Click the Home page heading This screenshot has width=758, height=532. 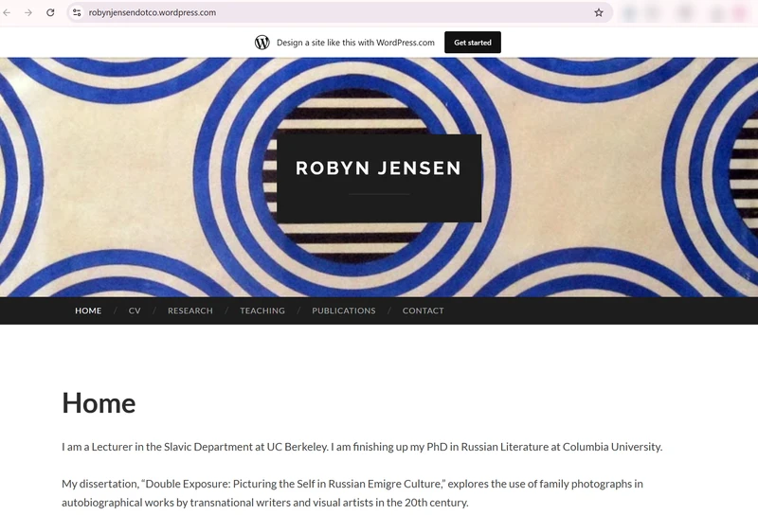[99, 402]
